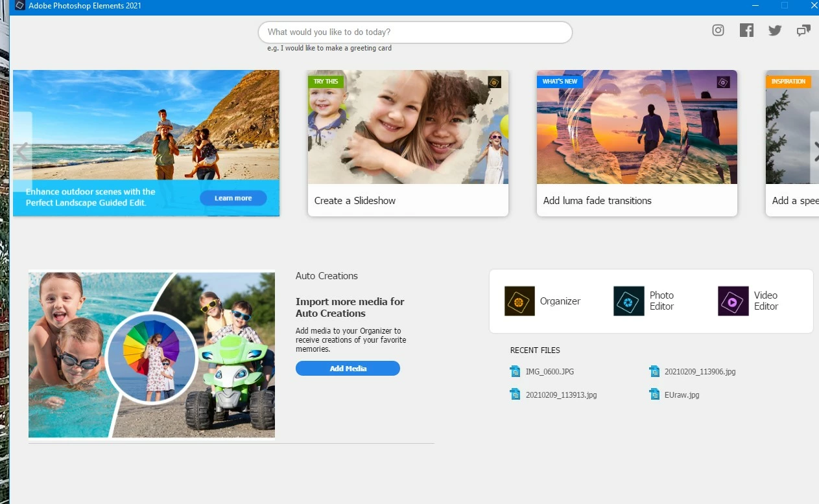Click the 'Auto Creations' heading
819x504 pixels.
point(327,276)
